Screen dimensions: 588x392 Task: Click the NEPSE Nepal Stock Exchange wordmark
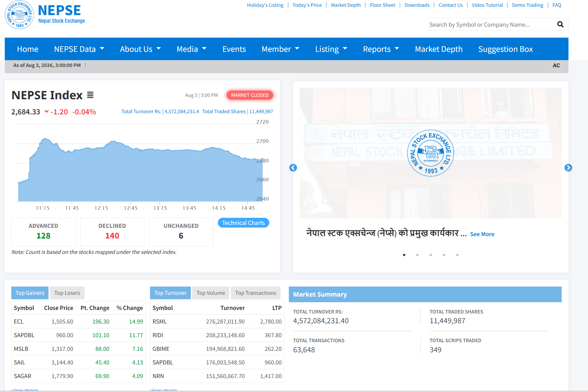click(x=62, y=14)
